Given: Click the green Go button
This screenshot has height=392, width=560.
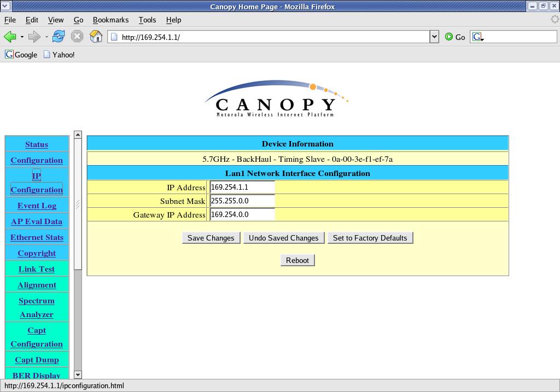Looking at the screenshot, I should (x=455, y=37).
